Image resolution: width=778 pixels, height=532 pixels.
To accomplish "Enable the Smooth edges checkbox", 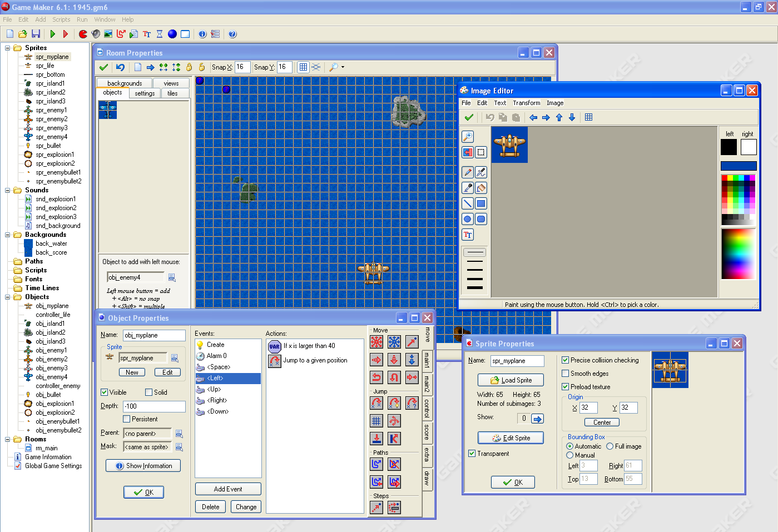I will coord(566,374).
